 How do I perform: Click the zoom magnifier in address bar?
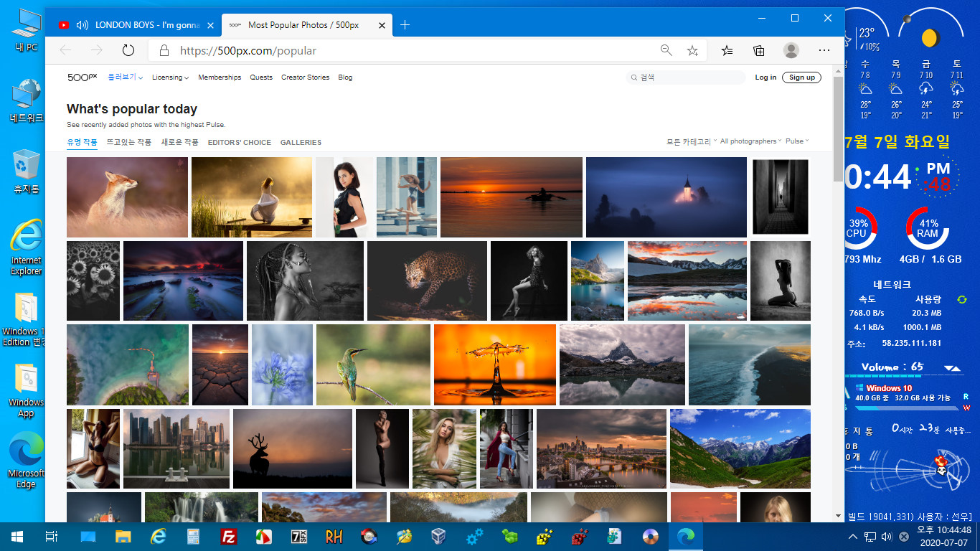click(x=666, y=50)
